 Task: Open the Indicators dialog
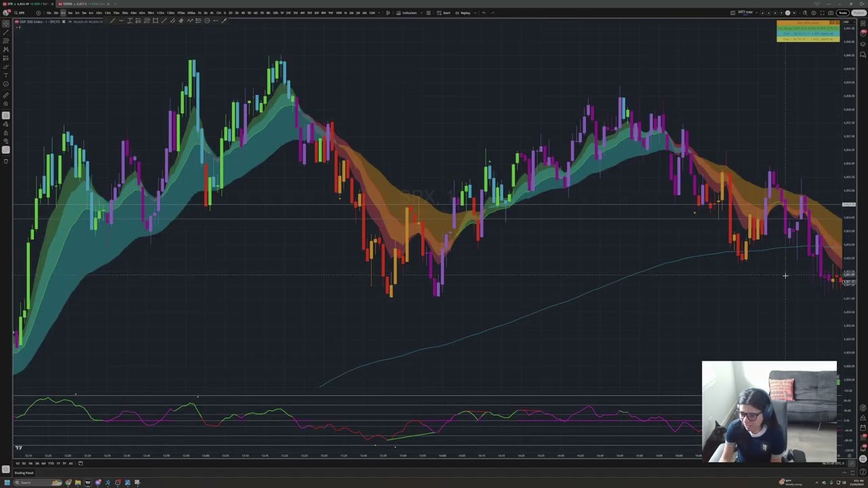407,13
